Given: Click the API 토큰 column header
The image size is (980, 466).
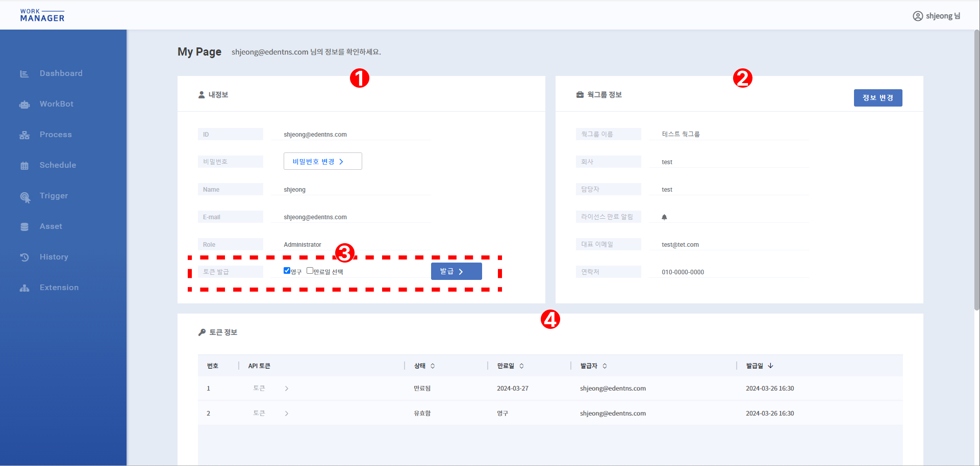Looking at the screenshot, I should pyautogui.click(x=259, y=366).
